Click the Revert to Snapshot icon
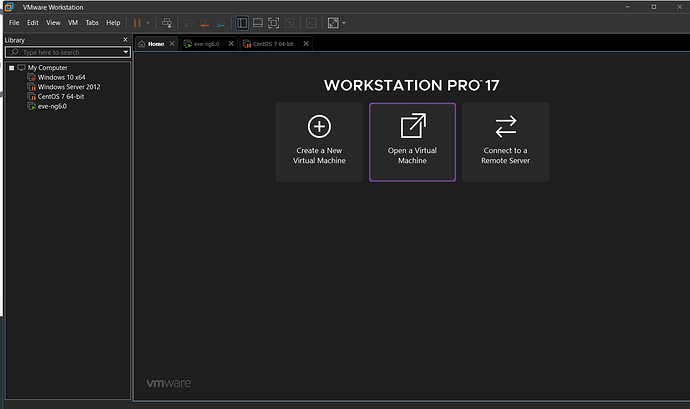 205,23
